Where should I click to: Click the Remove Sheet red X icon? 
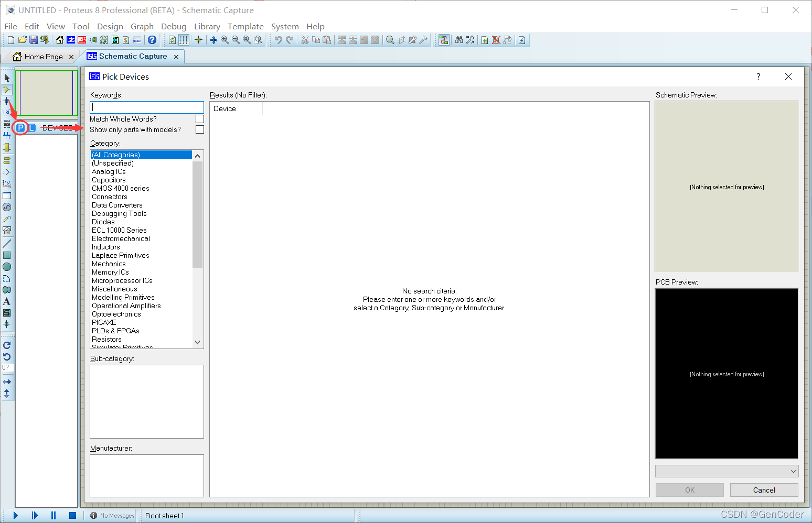496,40
